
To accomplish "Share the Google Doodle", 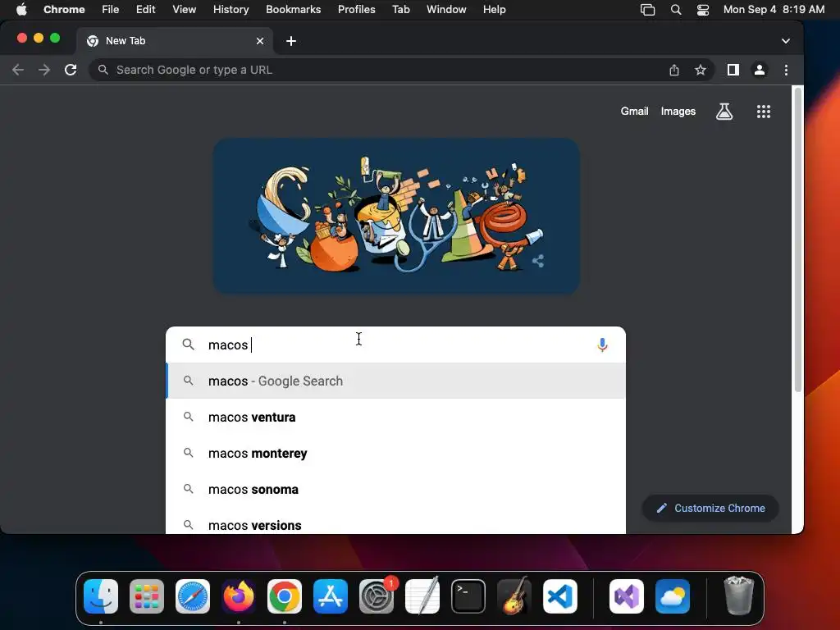I will 538,261.
